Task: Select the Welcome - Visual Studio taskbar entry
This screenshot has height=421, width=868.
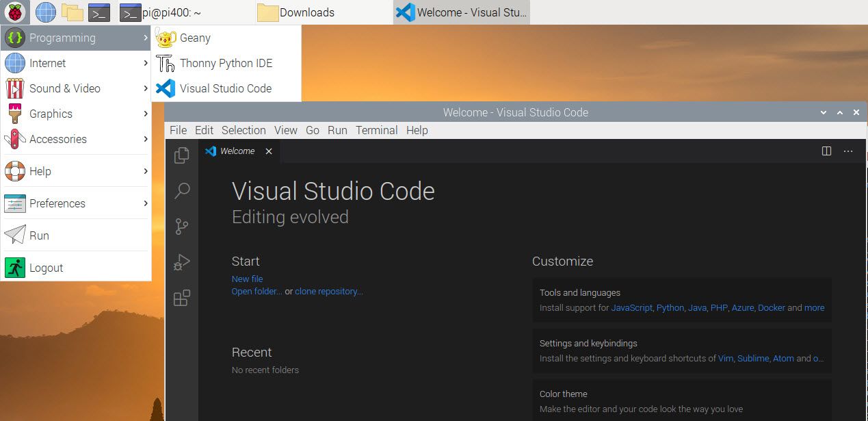Action: tap(462, 12)
